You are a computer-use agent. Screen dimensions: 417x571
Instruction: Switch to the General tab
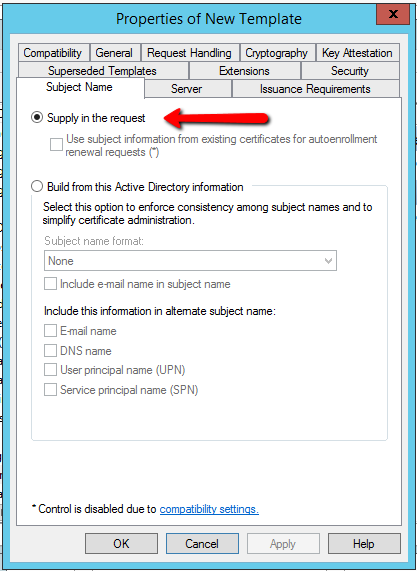(114, 53)
